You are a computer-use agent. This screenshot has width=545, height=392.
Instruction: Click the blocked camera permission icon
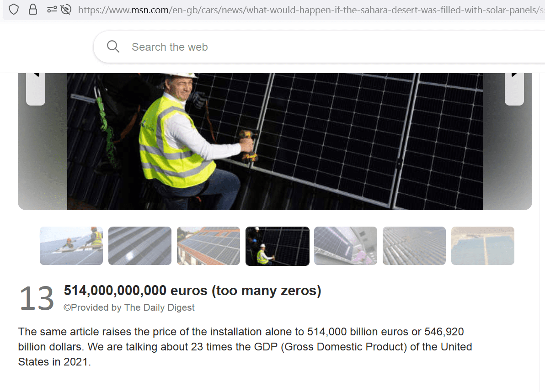pos(66,10)
